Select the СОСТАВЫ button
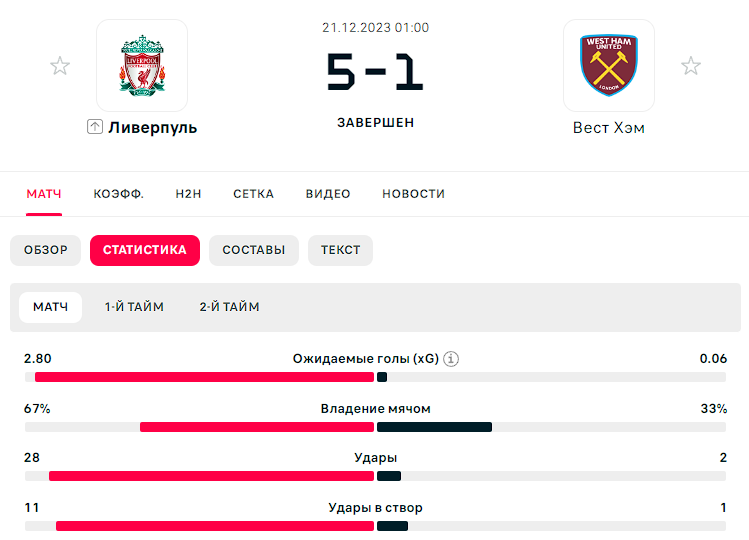The width and height of the screenshot is (749, 540). coord(254,250)
